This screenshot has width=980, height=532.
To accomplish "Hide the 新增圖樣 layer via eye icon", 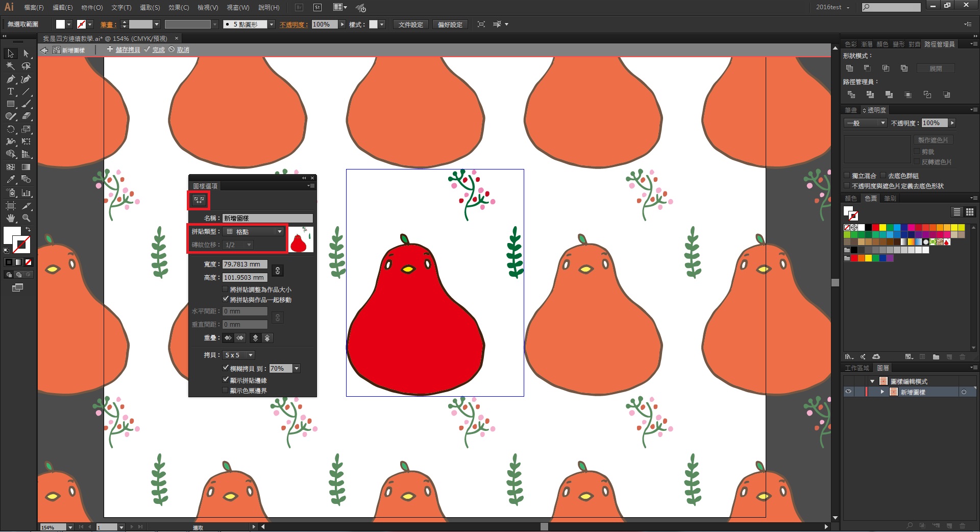I will (x=848, y=392).
